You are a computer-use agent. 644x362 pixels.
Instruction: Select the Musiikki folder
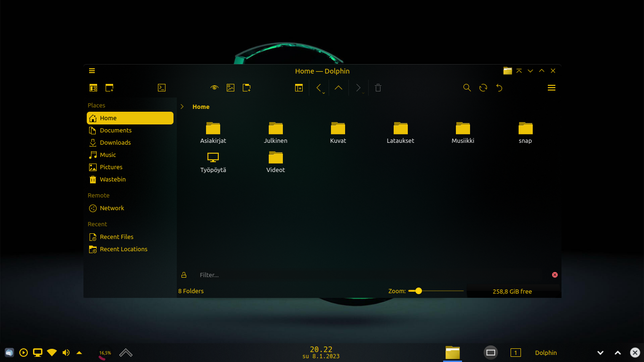463,133
